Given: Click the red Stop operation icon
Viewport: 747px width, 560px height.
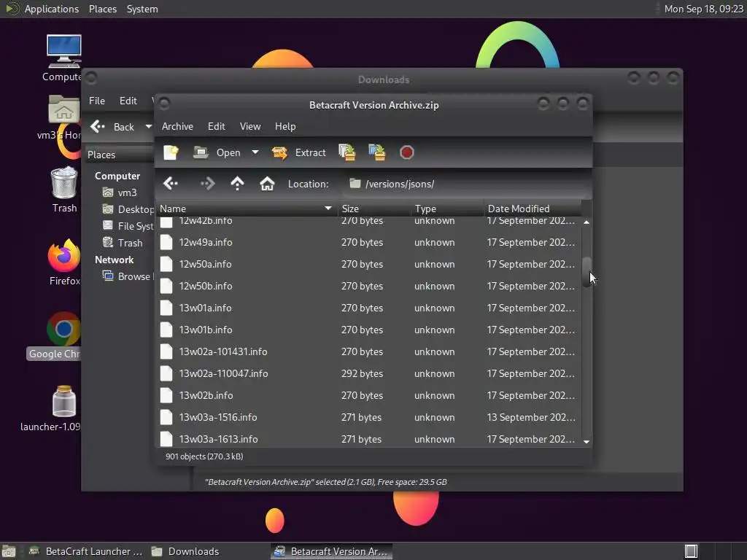Looking at the screenshot, I should coord(407,152).
